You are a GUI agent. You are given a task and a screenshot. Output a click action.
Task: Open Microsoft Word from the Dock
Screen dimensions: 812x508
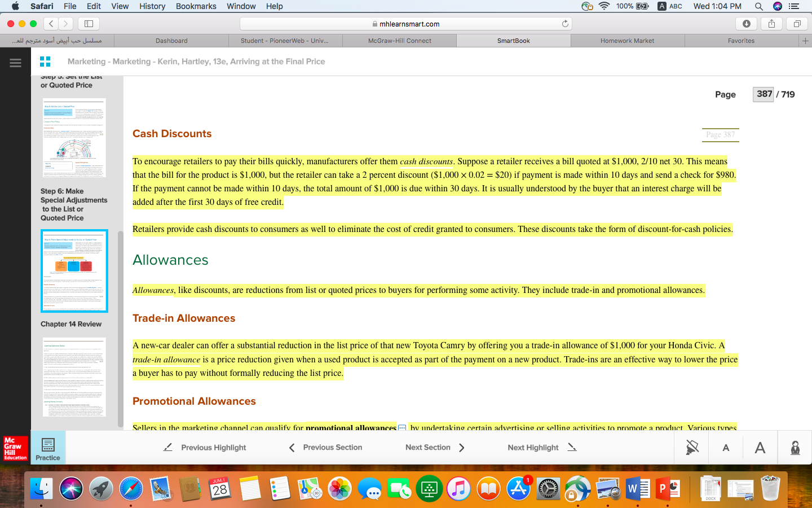tap(637, 489)
